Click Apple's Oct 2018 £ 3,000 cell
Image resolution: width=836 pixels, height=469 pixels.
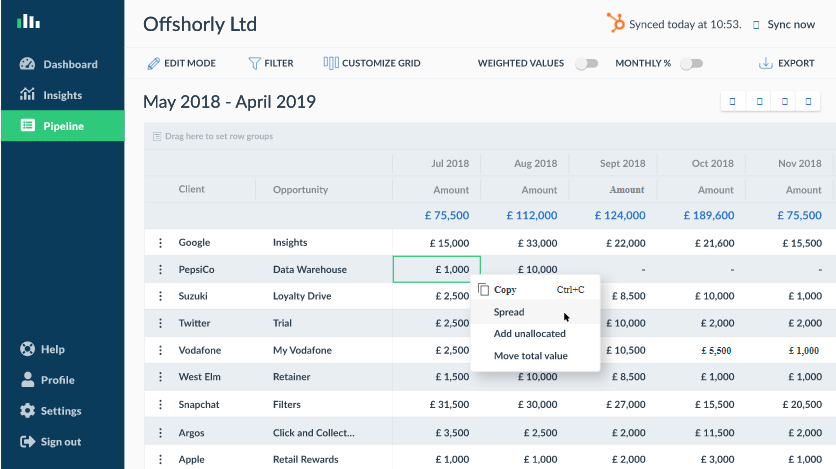coord(717,459)
